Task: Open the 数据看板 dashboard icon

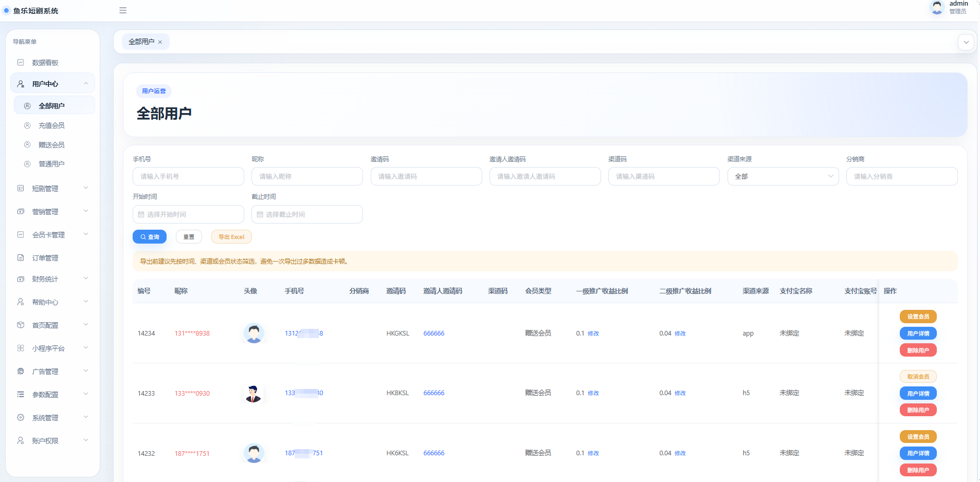Action: tap(21, 63)
